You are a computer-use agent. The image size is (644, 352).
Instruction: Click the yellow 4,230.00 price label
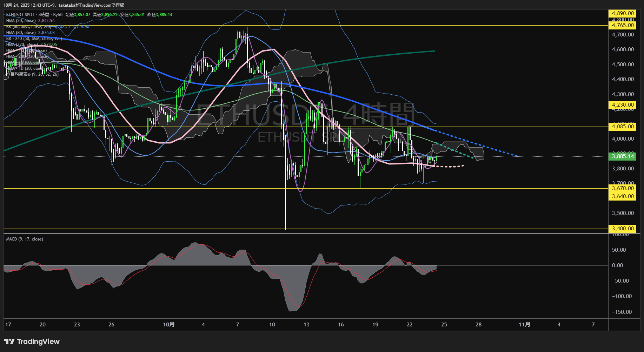coord(623,105)
